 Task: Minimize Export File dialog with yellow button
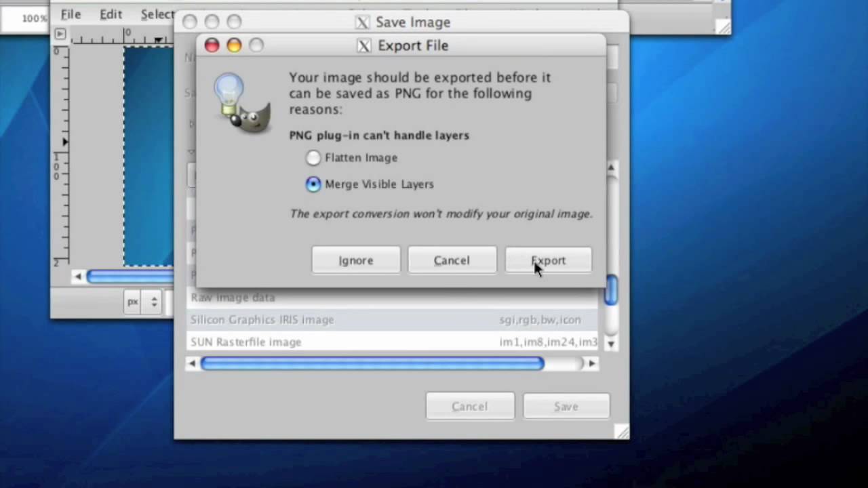coord(234,45)
